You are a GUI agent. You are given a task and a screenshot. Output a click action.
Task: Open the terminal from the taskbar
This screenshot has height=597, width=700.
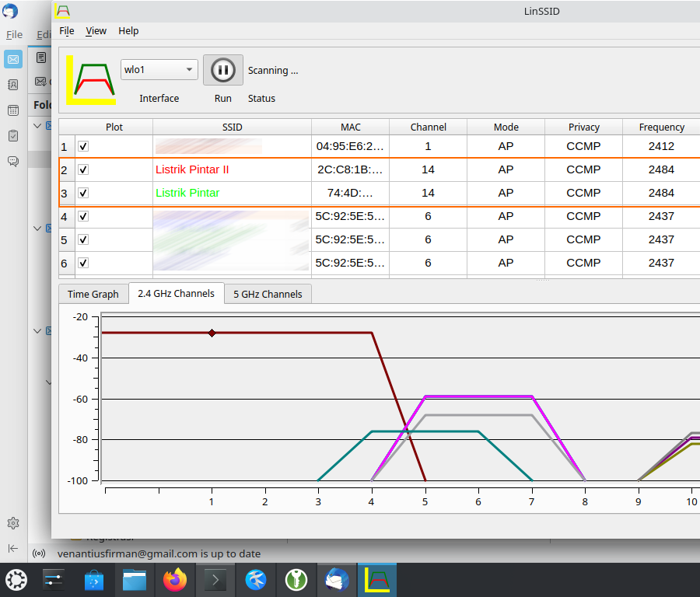215,580
